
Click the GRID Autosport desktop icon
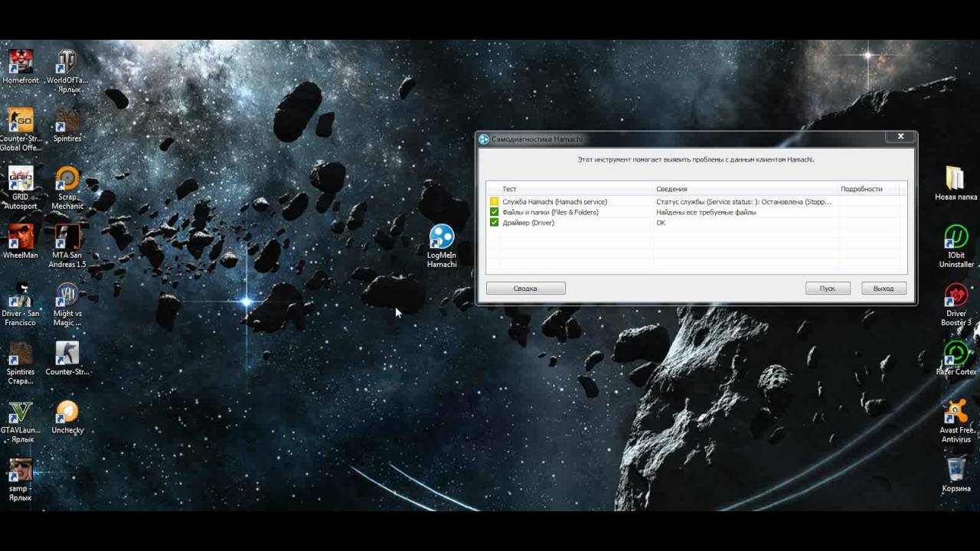[x=21, y=187]
